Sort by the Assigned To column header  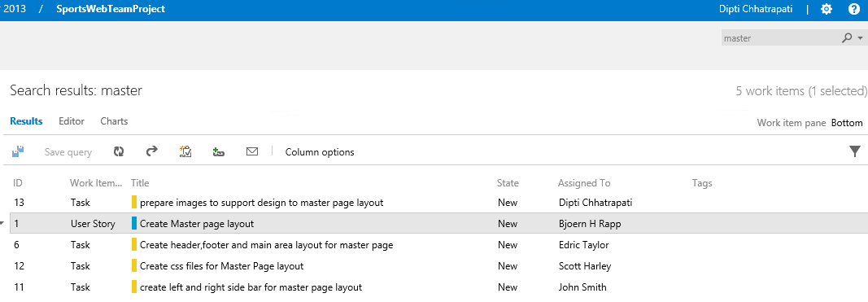pos(584,183)
